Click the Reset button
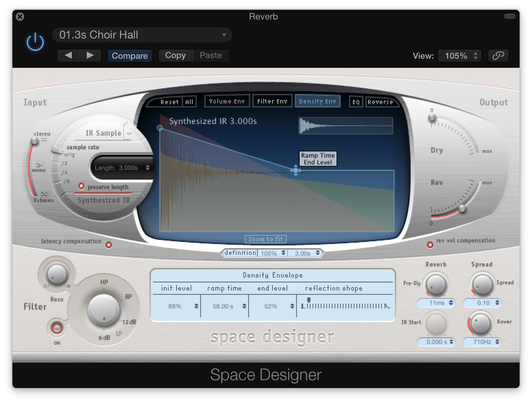 [x=170, y=102]
